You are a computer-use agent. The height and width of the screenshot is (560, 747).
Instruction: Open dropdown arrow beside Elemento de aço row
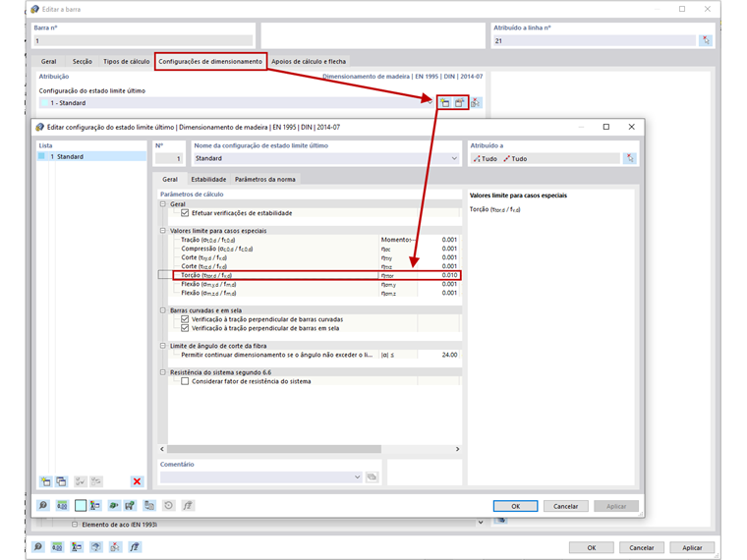(481, 523)
